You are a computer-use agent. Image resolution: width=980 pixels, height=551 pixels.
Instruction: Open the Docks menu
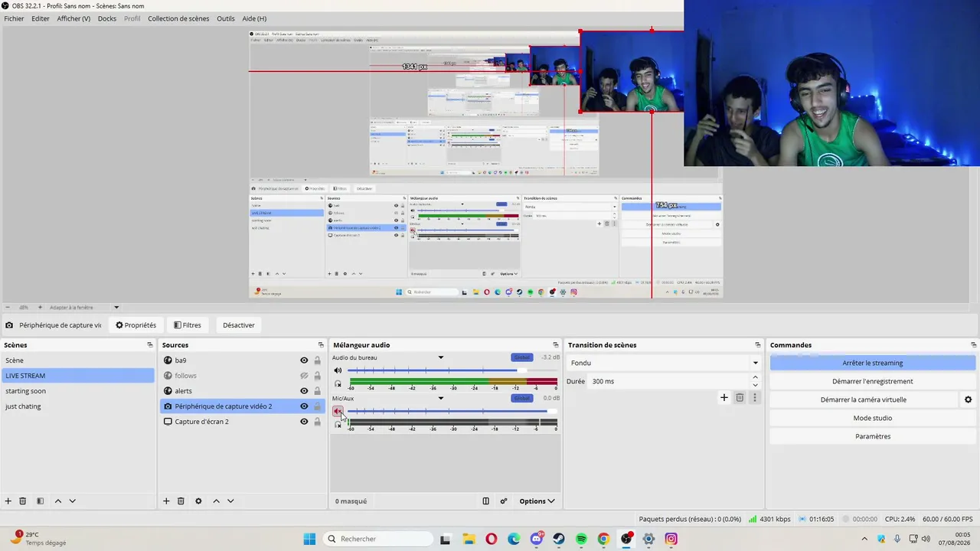click(107, 18)
